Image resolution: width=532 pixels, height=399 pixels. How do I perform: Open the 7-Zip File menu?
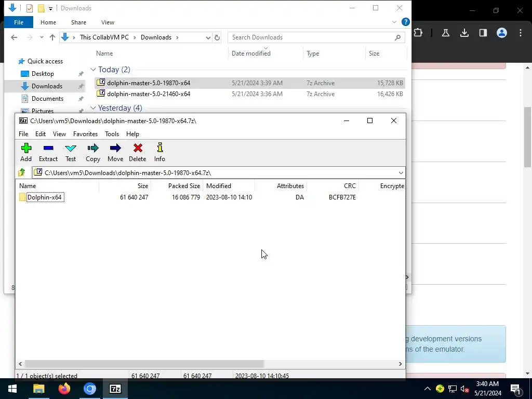(x=23, y=134)
